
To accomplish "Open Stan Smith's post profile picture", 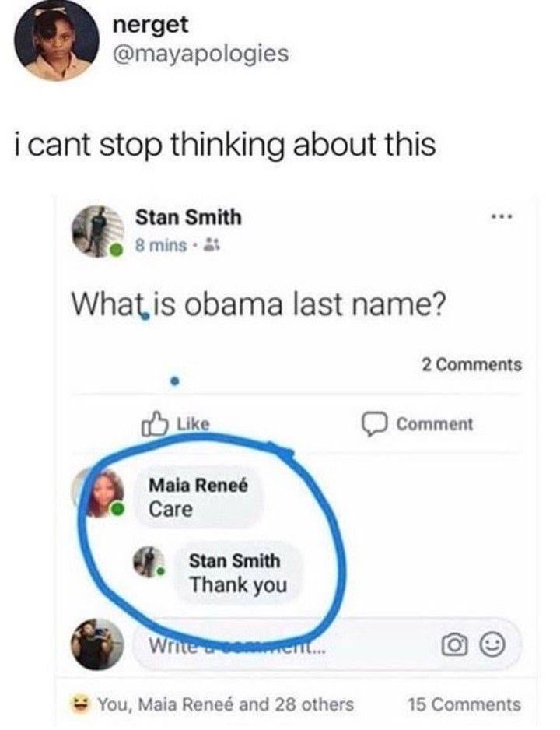I will click(x=97, y=231).
